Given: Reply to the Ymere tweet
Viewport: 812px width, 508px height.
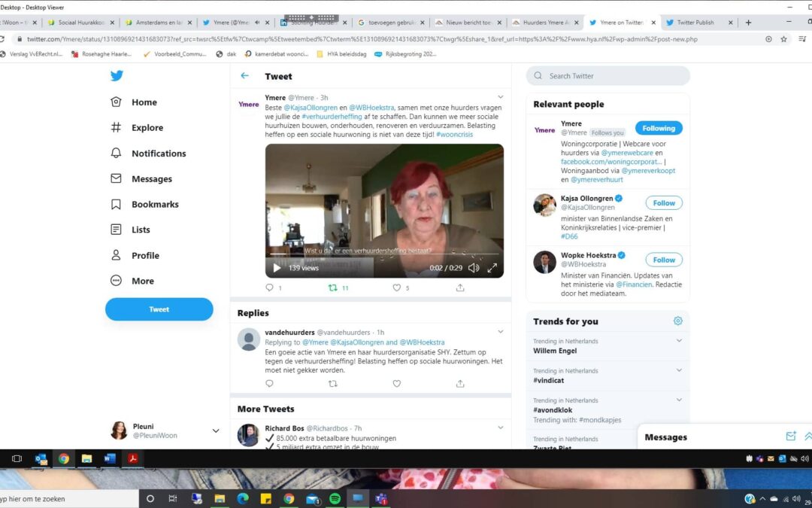Looking at the screenshot, I should coord(269,287).
